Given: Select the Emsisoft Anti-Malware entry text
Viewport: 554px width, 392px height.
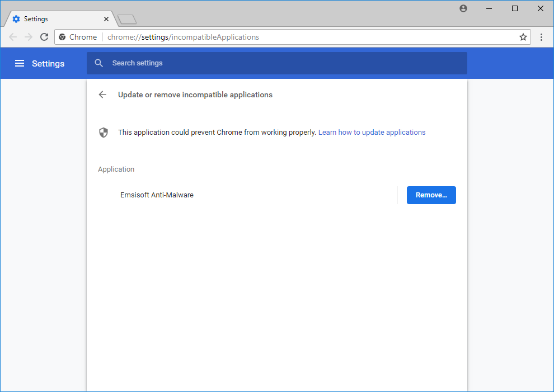Looking at the screenshot, I should click(x=157, y=195).
